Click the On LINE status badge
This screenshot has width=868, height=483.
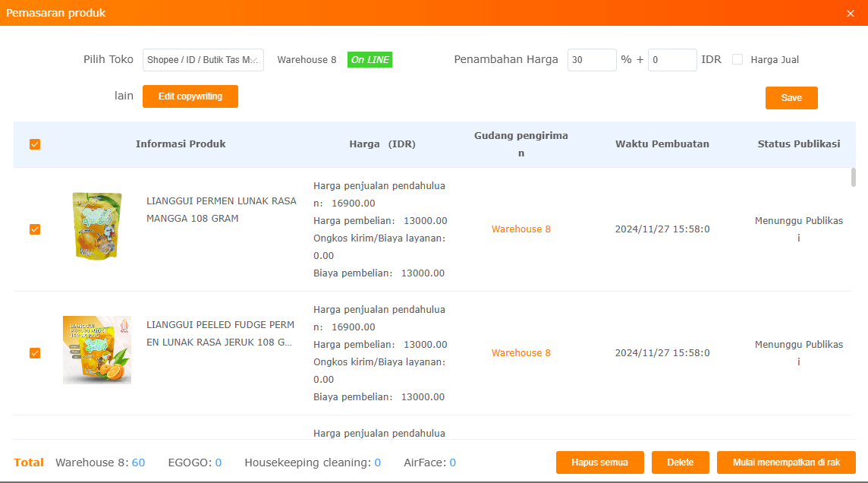pyautogui.click(x=370, y=60)
